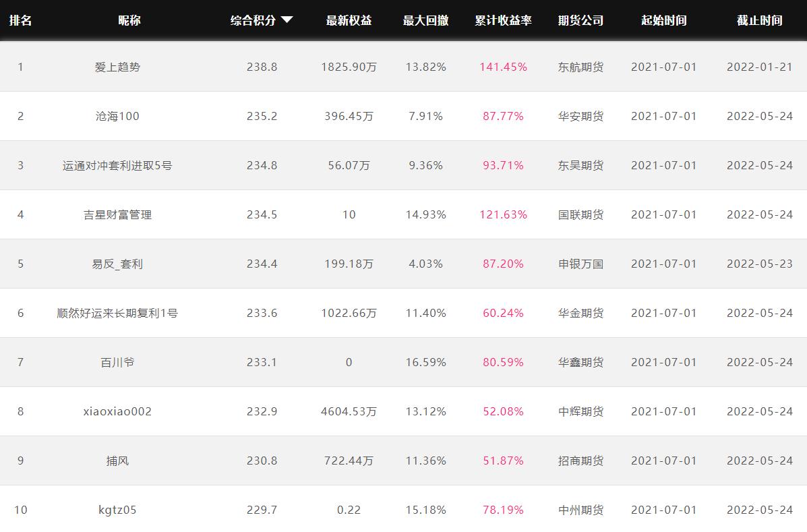
Task: Click the 最大回撤 column header
Action: [425, 21]
